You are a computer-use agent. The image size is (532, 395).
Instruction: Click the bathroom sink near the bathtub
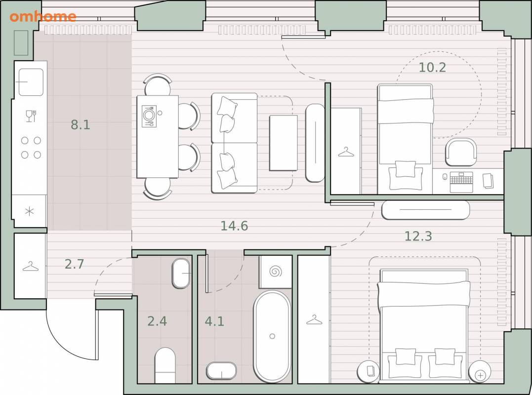[222, 371]
